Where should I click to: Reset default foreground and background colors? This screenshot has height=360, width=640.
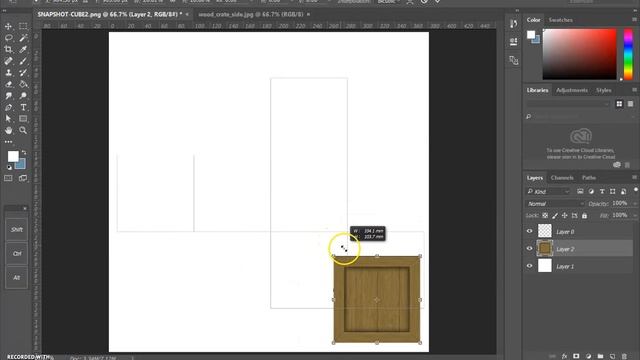9,167
